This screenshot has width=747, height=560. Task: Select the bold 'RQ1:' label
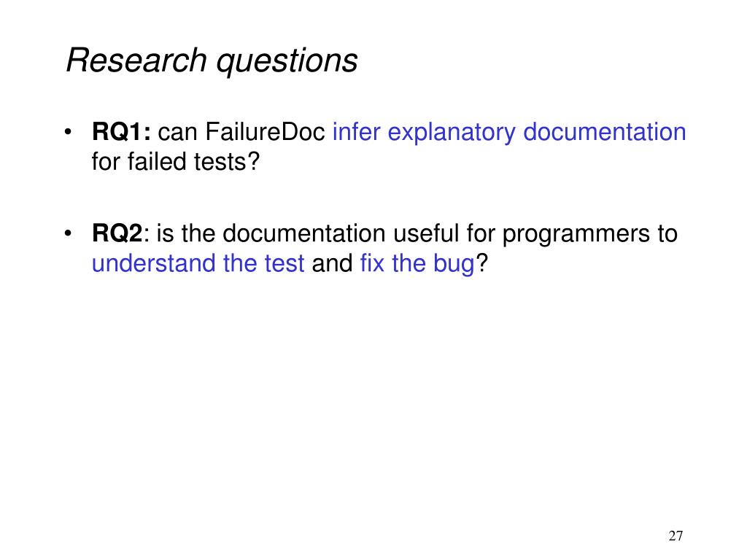[x=122, y=132]
